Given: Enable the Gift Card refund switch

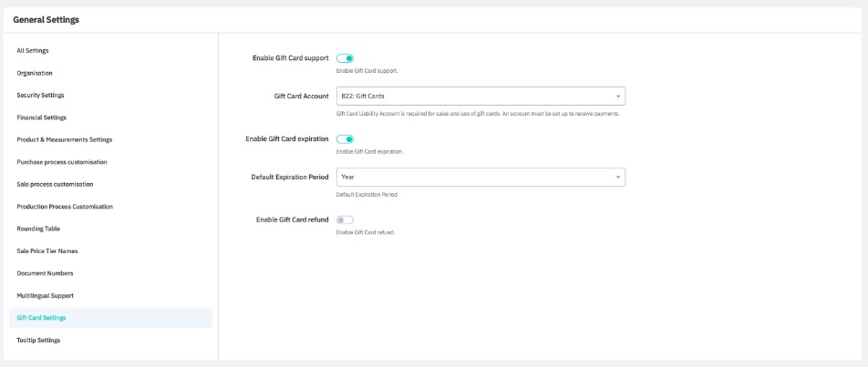Looking at the screenshot, I should click(345, 219).
